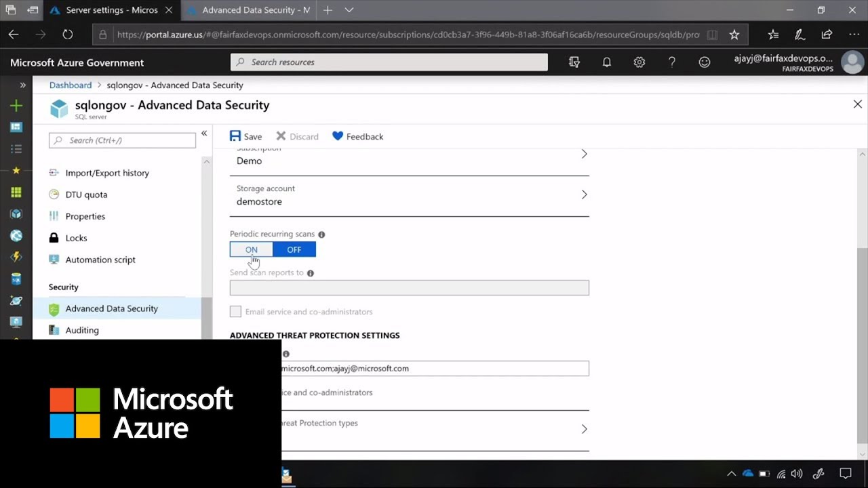Discard the pending changes

click(297, 136)
